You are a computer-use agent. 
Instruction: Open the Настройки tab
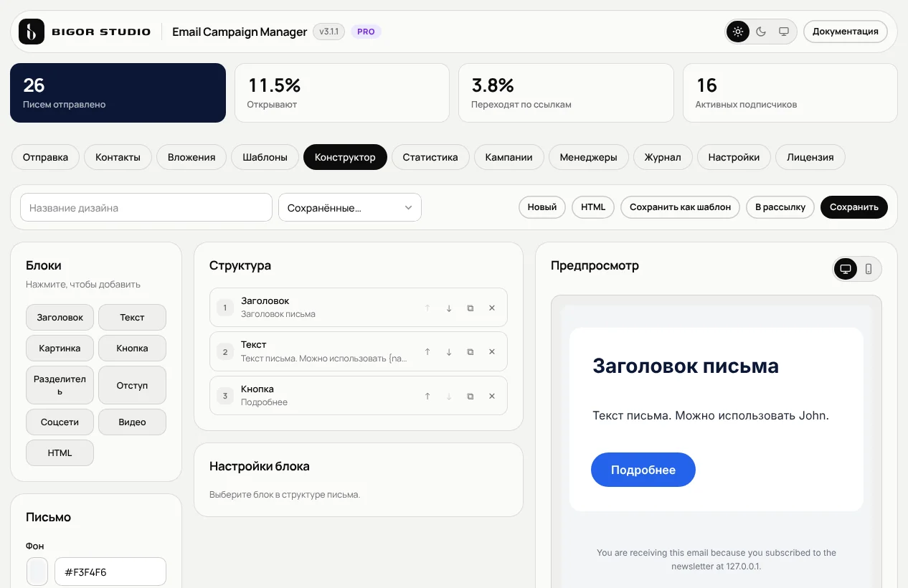734,157
